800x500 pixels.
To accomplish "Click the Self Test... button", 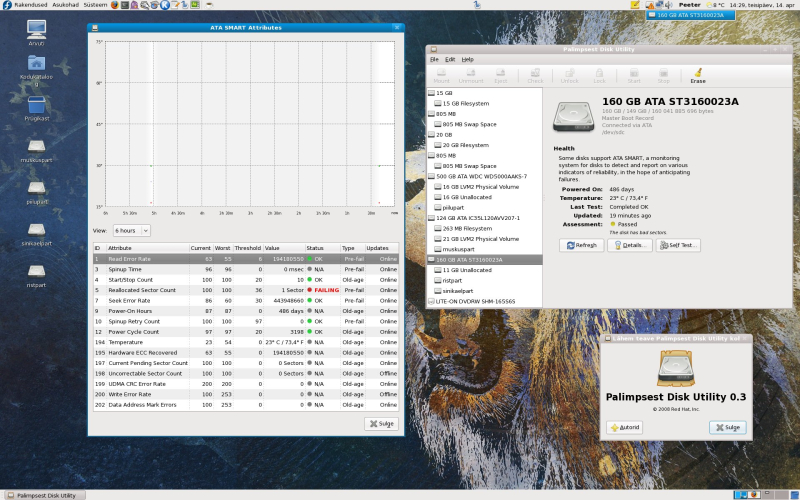I will click(x=678, y=245).
